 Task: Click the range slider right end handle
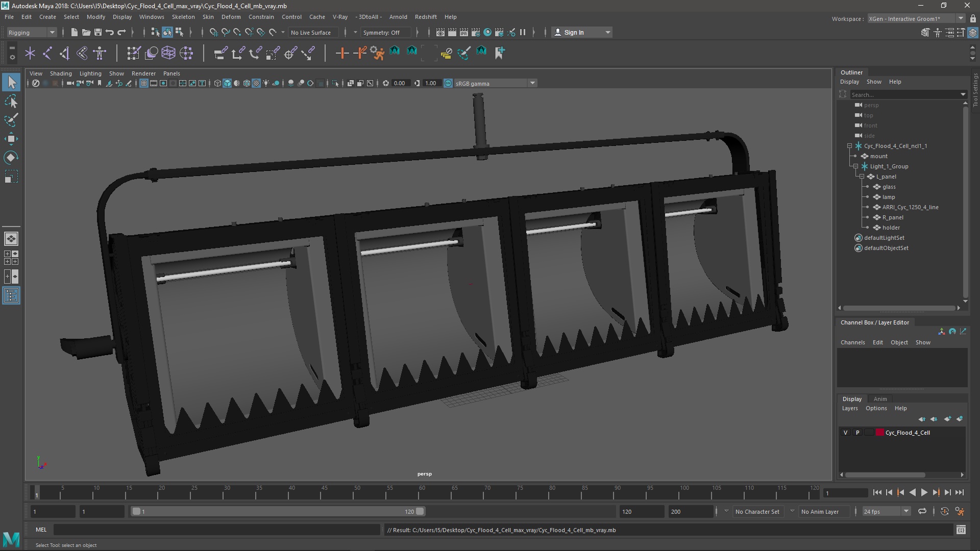pyautogui.click(x=420, y=511)
